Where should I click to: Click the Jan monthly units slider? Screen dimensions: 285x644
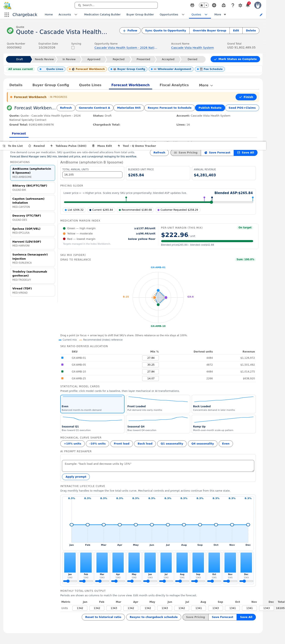(x=70, y=581)
